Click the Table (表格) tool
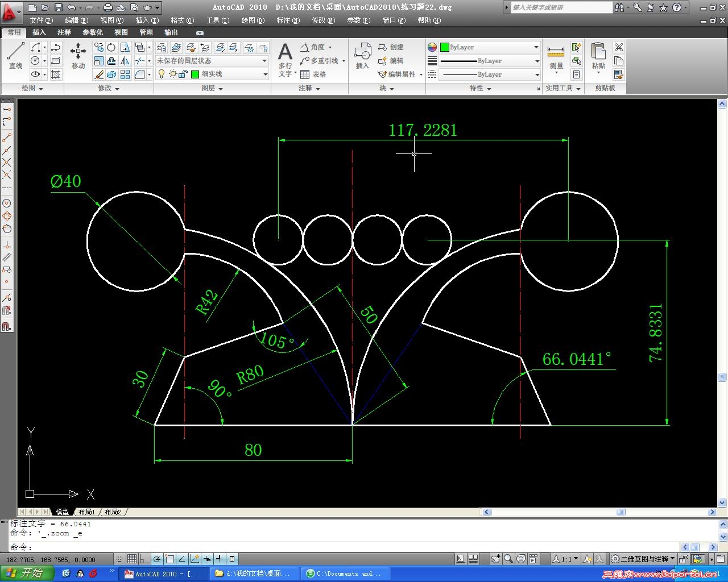This screenshot has width=728, height=582. (313, 74)
